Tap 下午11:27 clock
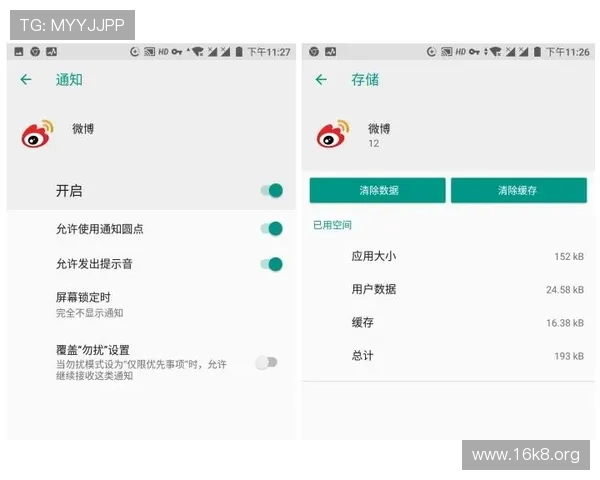The height and width of the screenshot is (480, 600). click(x=269, y=52)
